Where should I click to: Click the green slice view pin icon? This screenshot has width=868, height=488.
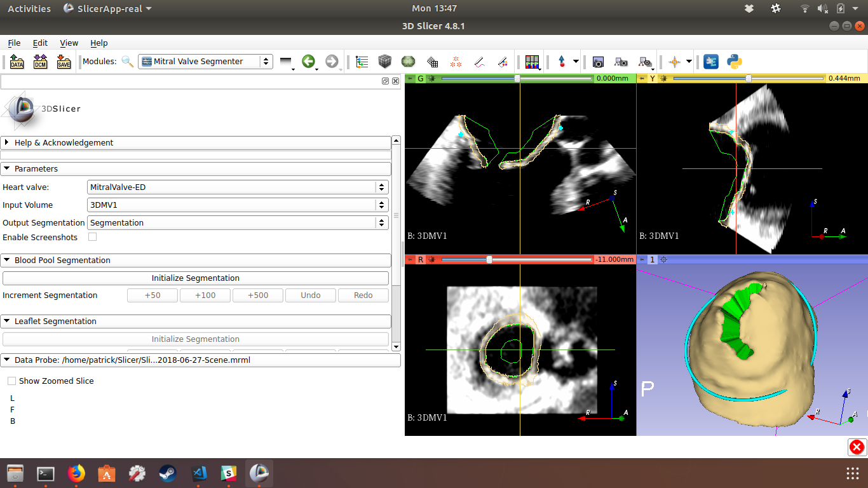click(x=410, y=79)
